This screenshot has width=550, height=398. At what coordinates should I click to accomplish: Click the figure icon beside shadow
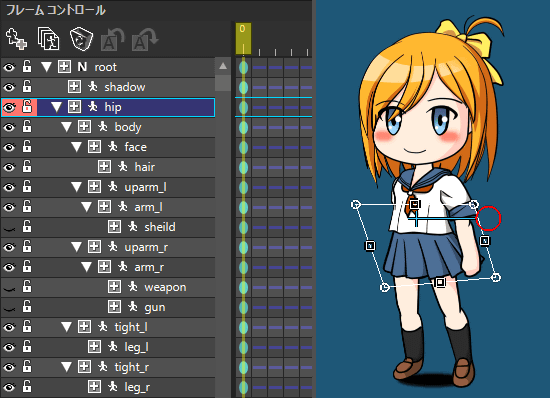pyautogui.click(x=93, y=86)
